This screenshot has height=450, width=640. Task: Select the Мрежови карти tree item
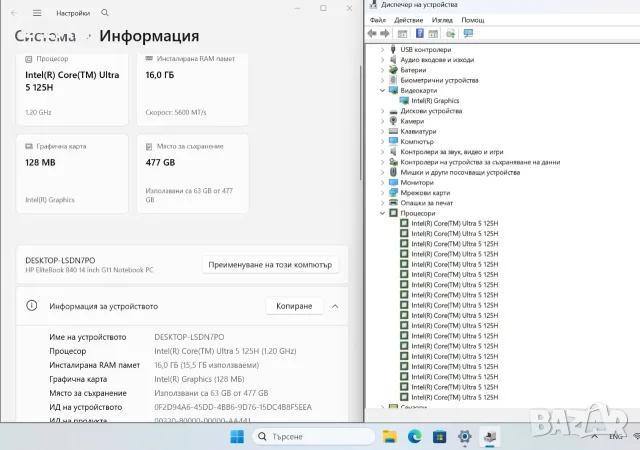(425, 193)
